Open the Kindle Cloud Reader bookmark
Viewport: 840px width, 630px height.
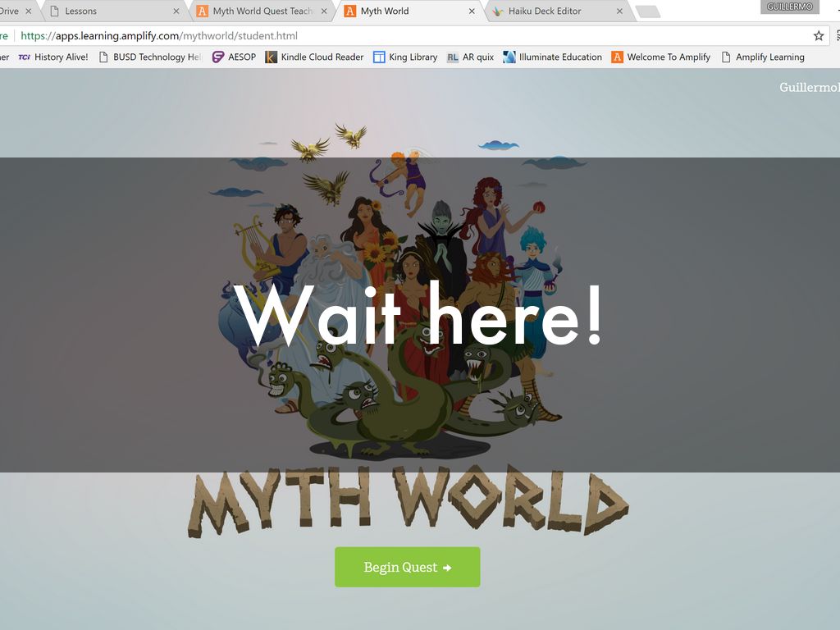click(x=314, y=57)
